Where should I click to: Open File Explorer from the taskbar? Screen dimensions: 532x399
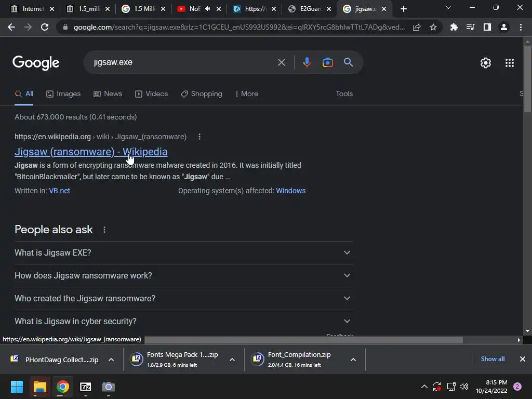coord(39,387)
